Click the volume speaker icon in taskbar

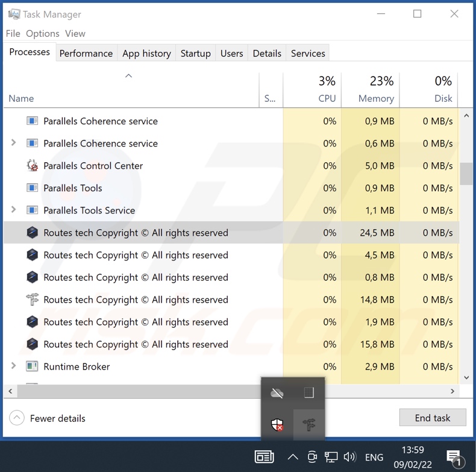[349, 457]
